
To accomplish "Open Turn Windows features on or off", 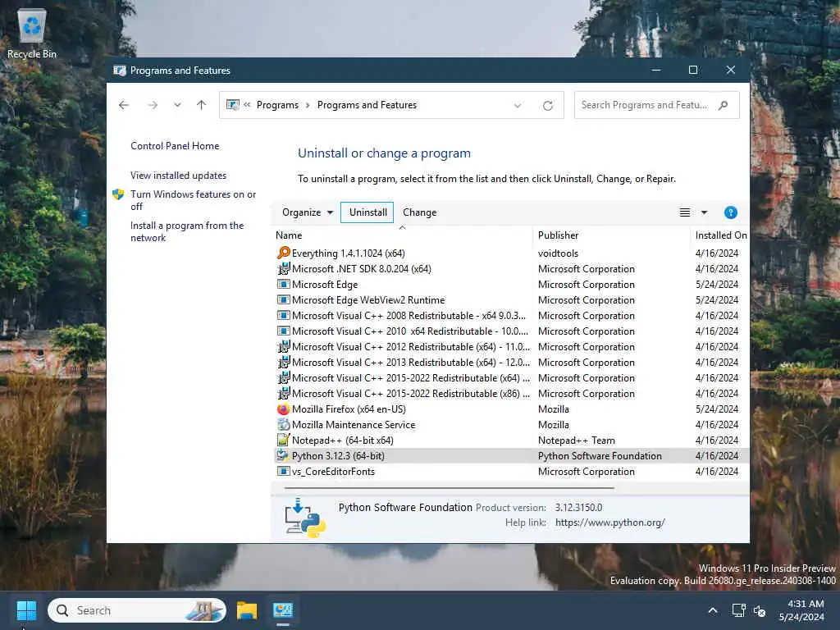I will [193, 200].
